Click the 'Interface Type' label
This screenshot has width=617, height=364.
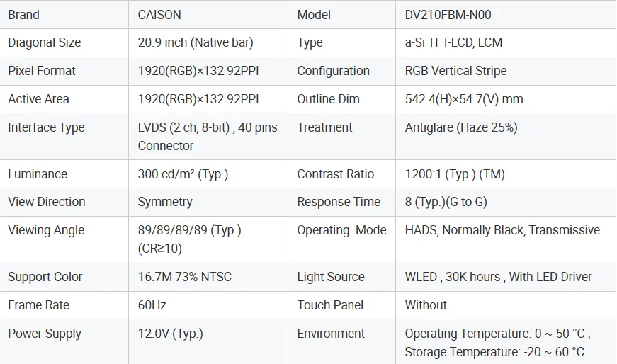pyautogui.click(x=46, y=127)
